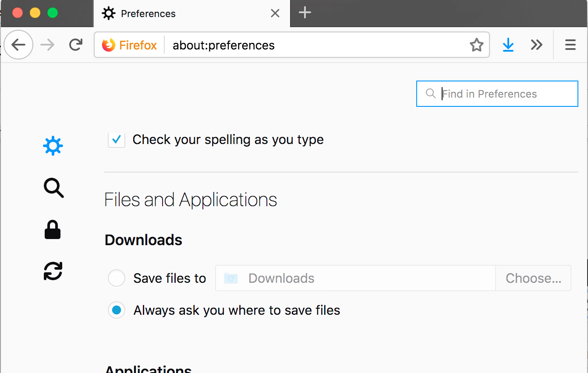The height and width of the screenshot is (373, 588).
Task: Bookmark this page with star icon
Action: pos(476,45)
